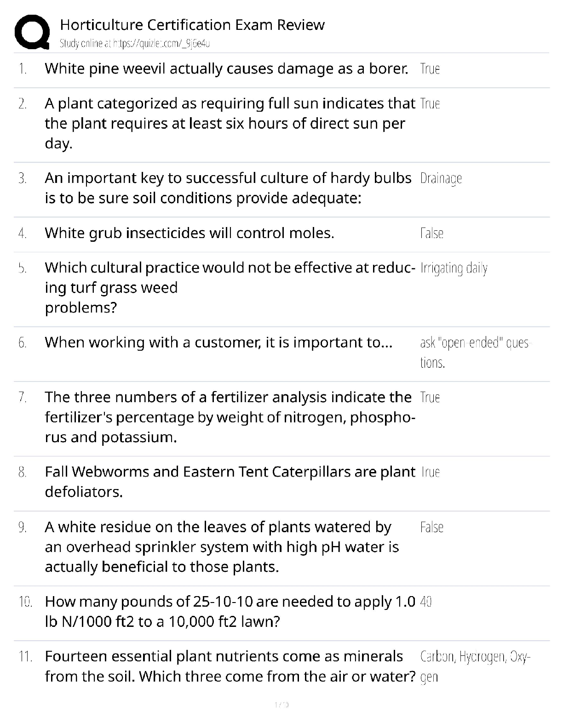The width and height of the screenshot is (563, 728).
Task: Open the quizlet.com study online link
Action: coord(135,44)
